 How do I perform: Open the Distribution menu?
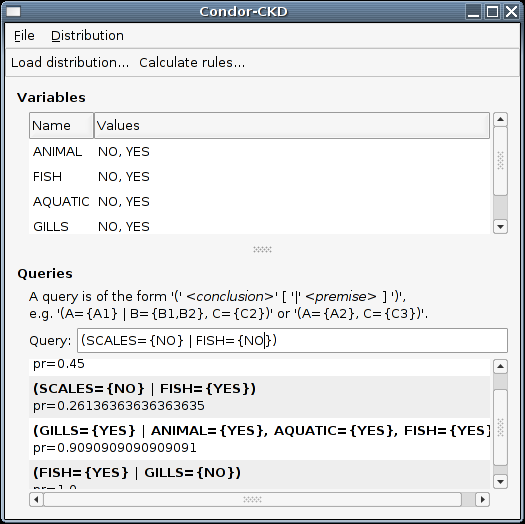pos(87,35)
